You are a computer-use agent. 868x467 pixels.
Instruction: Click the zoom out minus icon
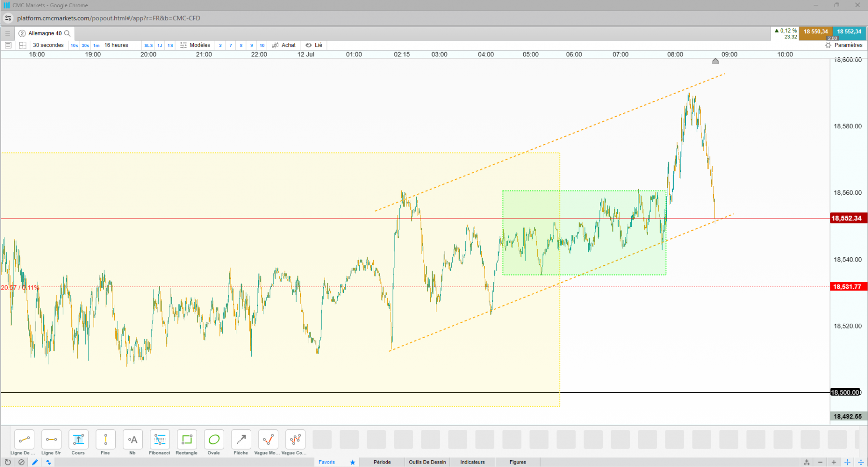820,462
